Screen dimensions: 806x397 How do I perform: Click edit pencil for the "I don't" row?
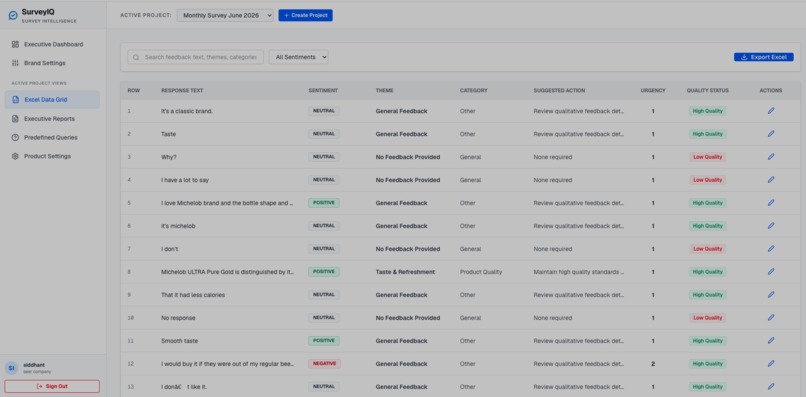tap(771, 248)
